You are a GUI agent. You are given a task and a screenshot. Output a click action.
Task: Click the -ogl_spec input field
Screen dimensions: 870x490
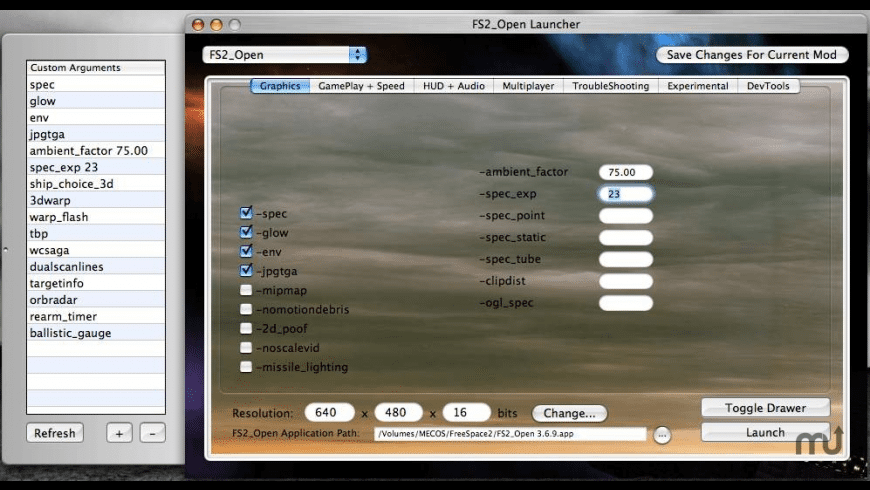pyautogui.click(x=625, y=303)
